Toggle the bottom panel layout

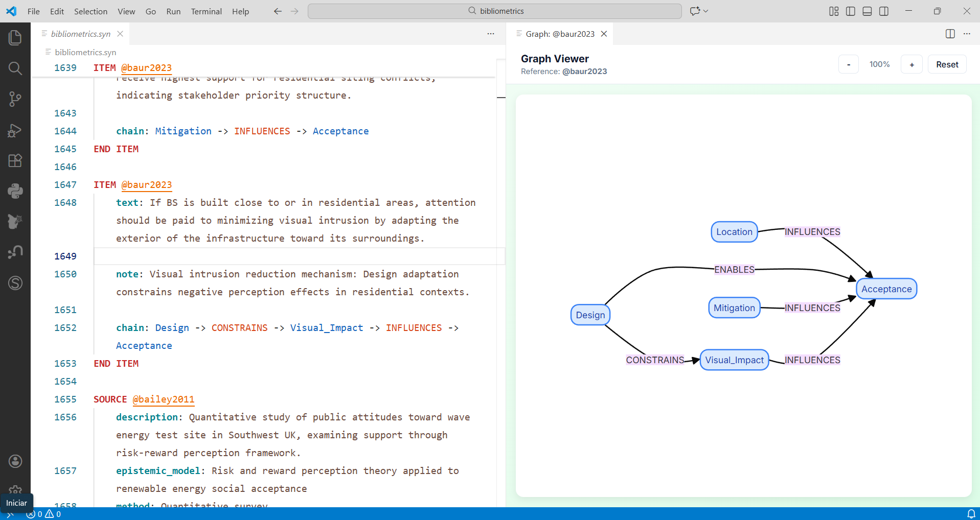(x=867, y=11)
